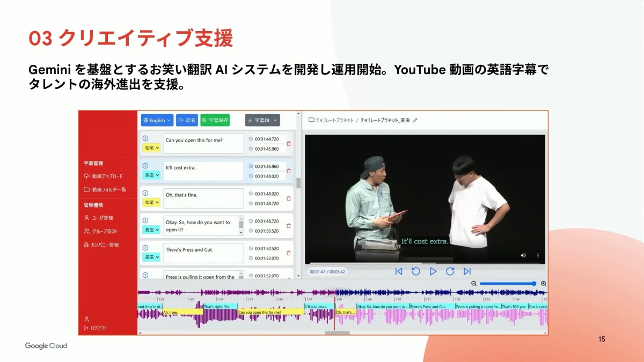Play the 'There's Press and Cut.' row
Viewport: 644px width, 362px height.
[145, 248]
